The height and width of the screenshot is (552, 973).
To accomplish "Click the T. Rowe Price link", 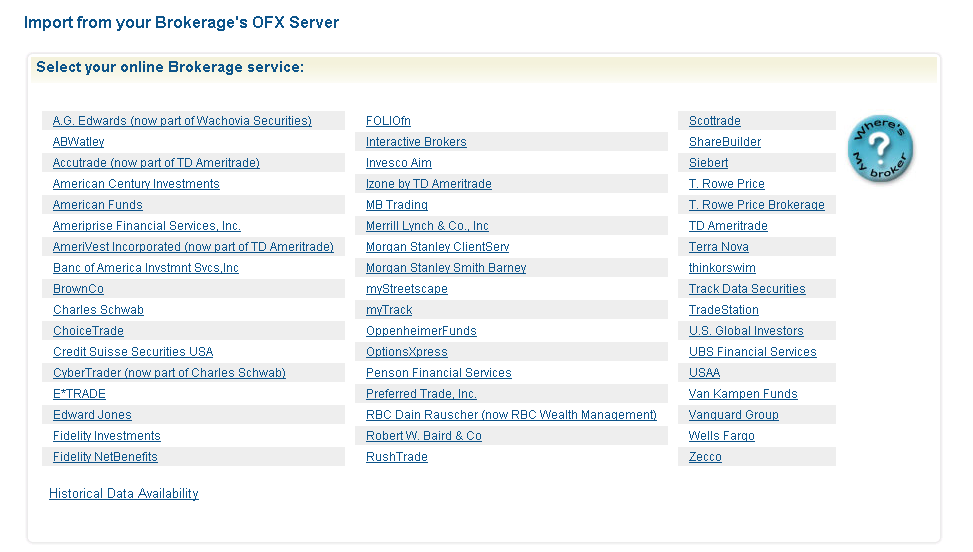I will click(726, 184).
